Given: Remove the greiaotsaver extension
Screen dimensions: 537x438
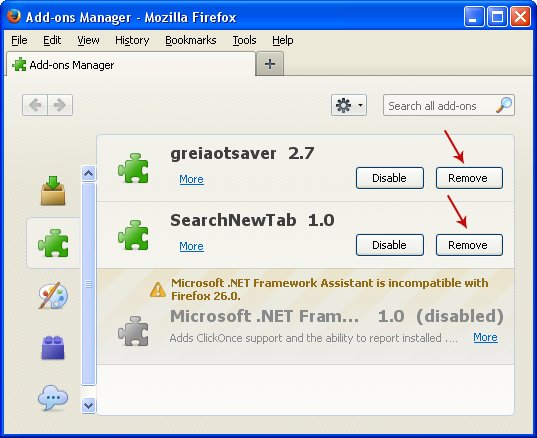Looking at the screenshot, I should 469,178.
